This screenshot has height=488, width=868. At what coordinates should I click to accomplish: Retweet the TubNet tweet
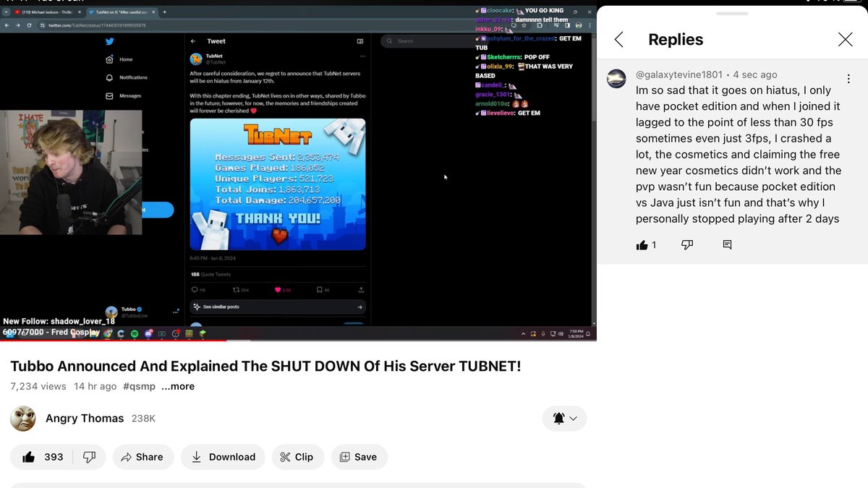point(236,290)
